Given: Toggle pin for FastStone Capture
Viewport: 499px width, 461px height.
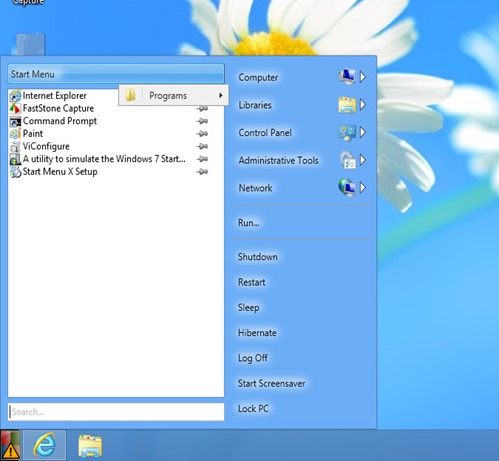Looking at the screenshot, I should coord(203,108).
